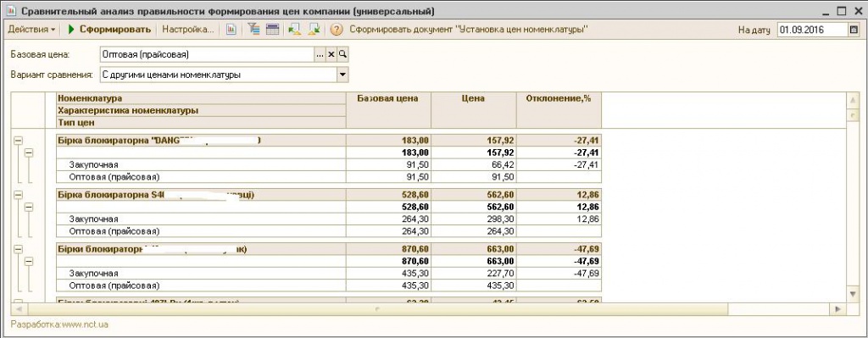Click the horizontal scrollbar thumb
Image resolution: width=868 pixels, height=338 pixels.
(x=376, y=308)
